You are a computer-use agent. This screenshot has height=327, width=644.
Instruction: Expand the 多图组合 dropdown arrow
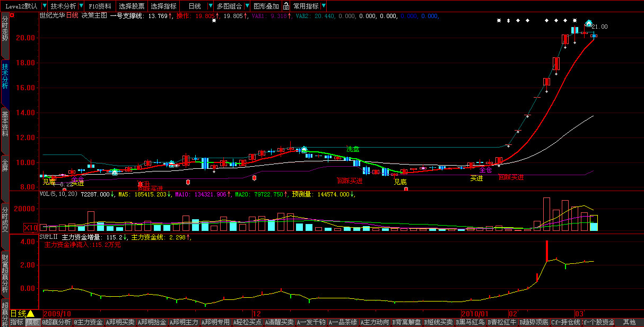point(246,6)
